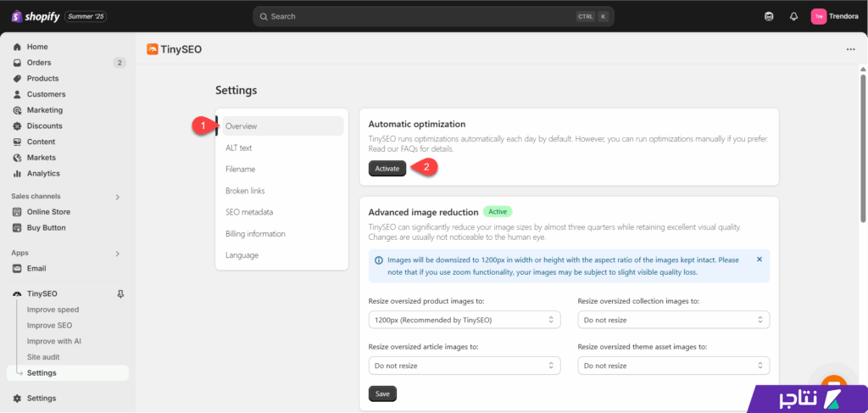
Task: Go to Improve speed
Action: coord(53,310)
